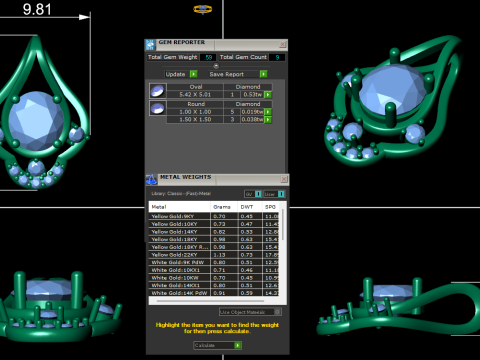Select the White Gold:14KX1 row
Viewport: 480px width, 360px height.
214,285
